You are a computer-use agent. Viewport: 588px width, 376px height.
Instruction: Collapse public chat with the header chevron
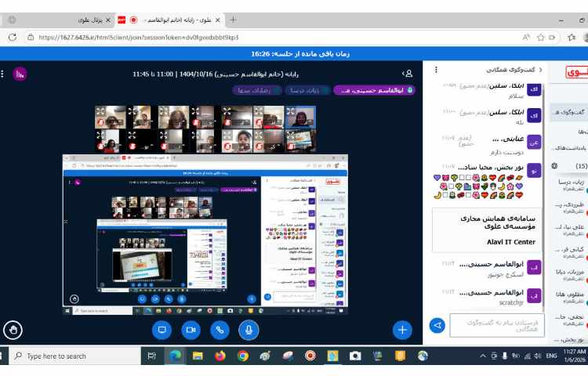(x=540, y=70)
